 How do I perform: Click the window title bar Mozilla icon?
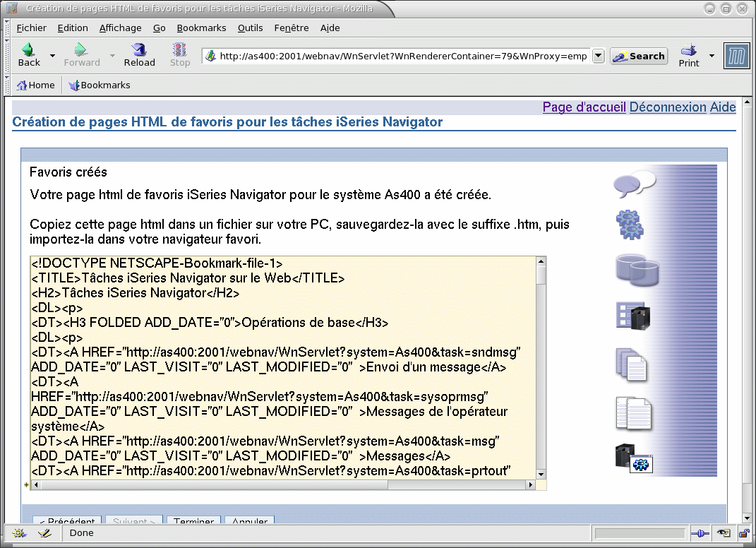click(11, 8)
